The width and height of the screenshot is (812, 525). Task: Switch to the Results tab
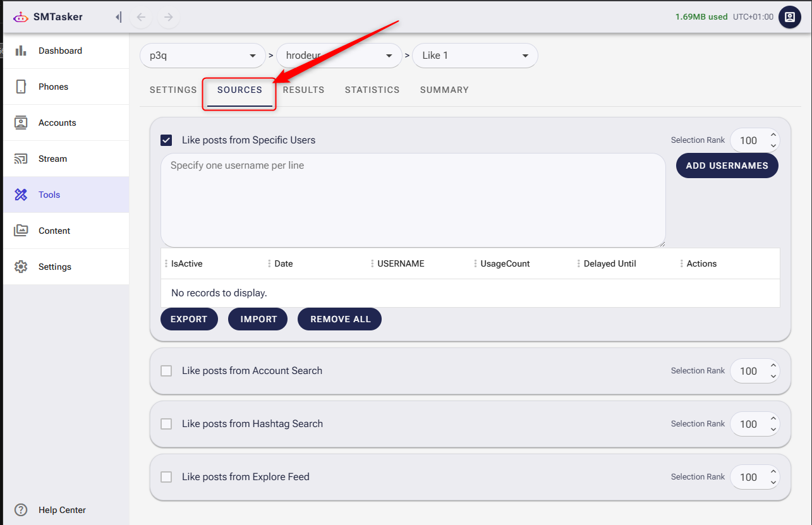pyautogui.click(x=303, y=90)
